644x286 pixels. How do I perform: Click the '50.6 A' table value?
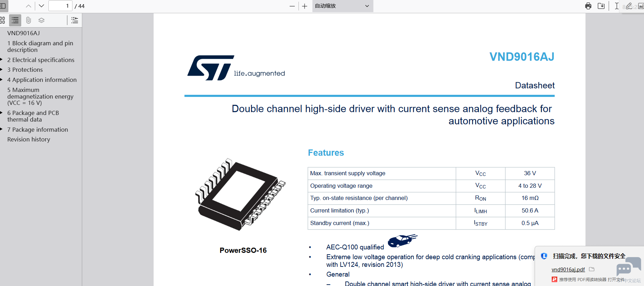coord(530,210)
